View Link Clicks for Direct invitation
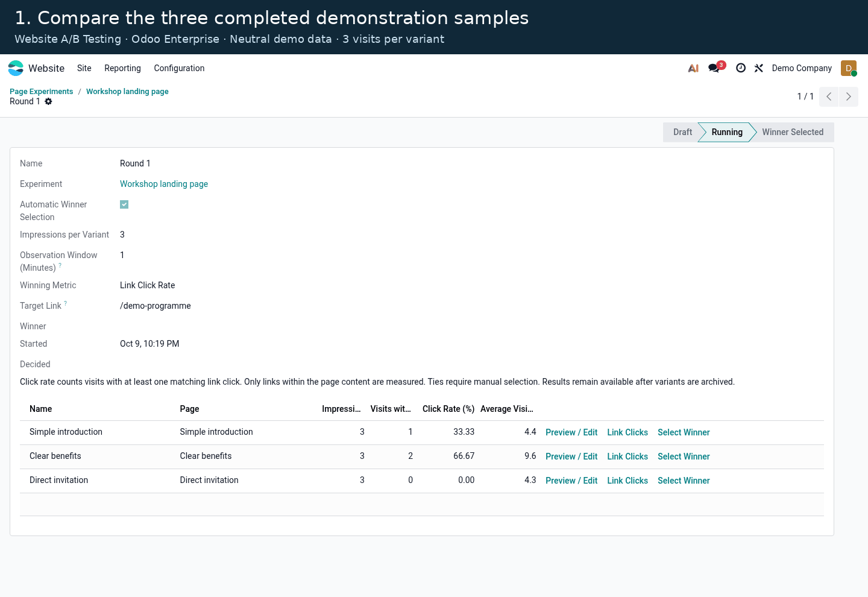This screenshot has height=597, width=868. click(627, 481)
